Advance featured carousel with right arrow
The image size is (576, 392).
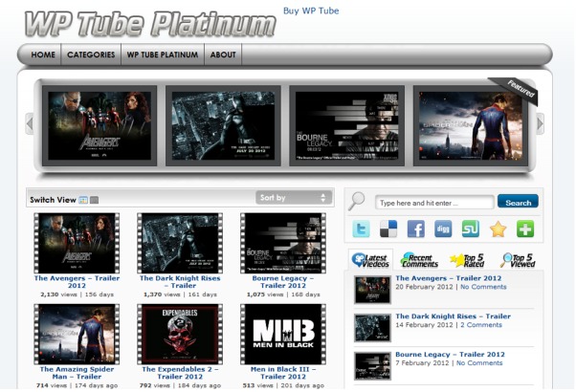(x=540, y=123)
